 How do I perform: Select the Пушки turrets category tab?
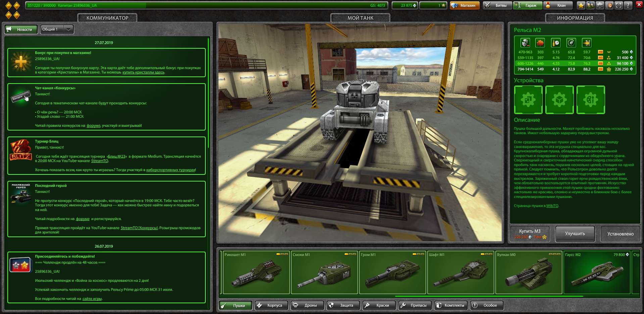[x=236, y=305]
